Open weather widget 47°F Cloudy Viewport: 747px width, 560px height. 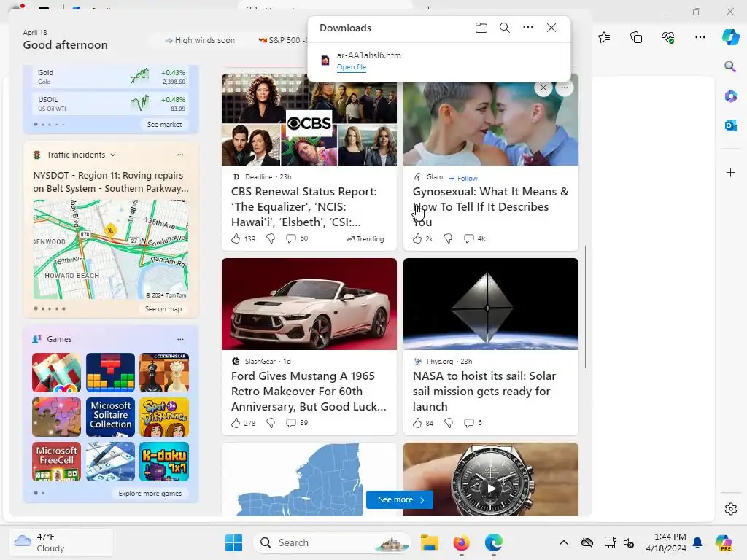(x=61, y=542)
